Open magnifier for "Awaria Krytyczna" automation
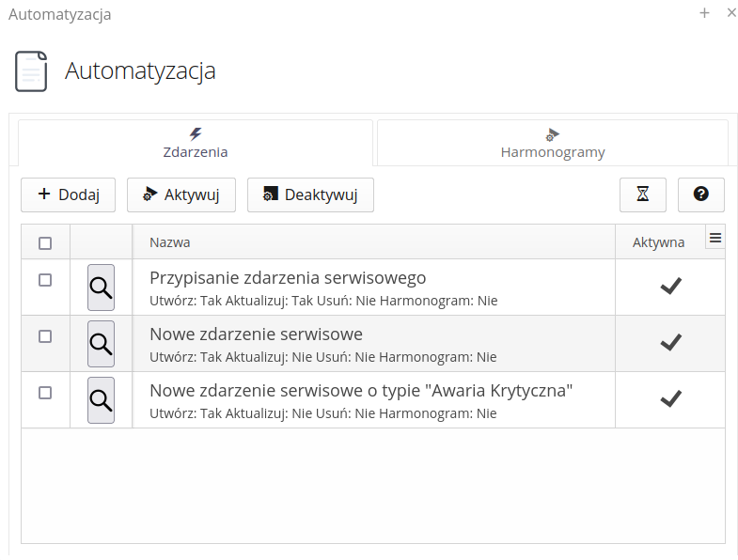The height and width of the screenshot is (560, 738). 101,400
